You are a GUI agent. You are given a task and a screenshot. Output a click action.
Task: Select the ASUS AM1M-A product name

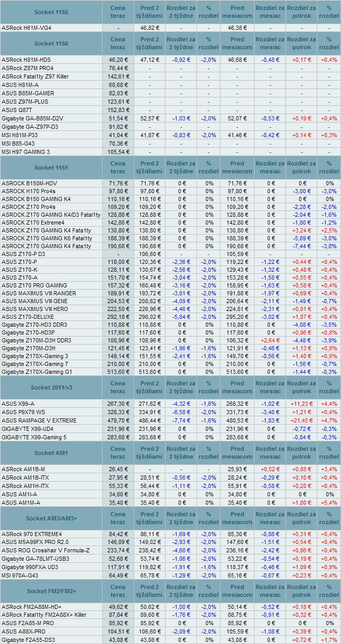[x=21, y=503]
